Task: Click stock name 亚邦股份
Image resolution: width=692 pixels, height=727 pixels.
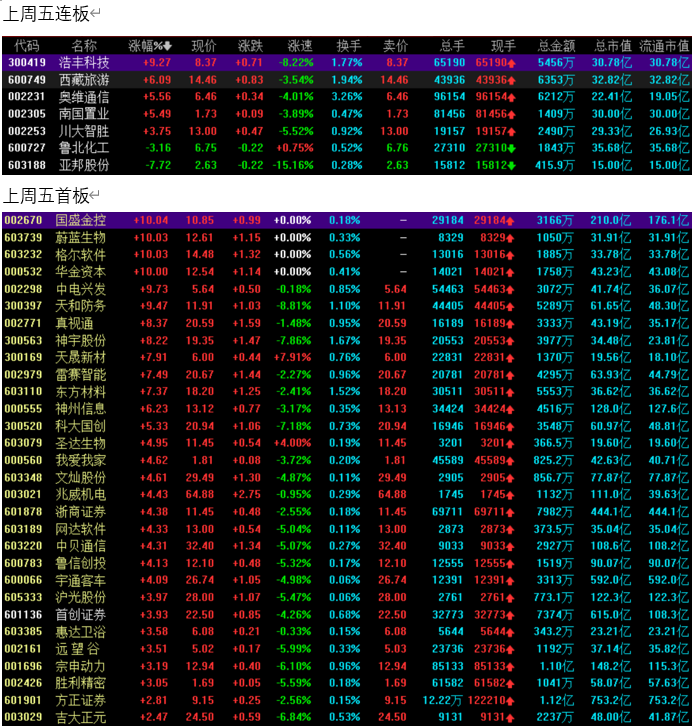Action: coord(84,165)
